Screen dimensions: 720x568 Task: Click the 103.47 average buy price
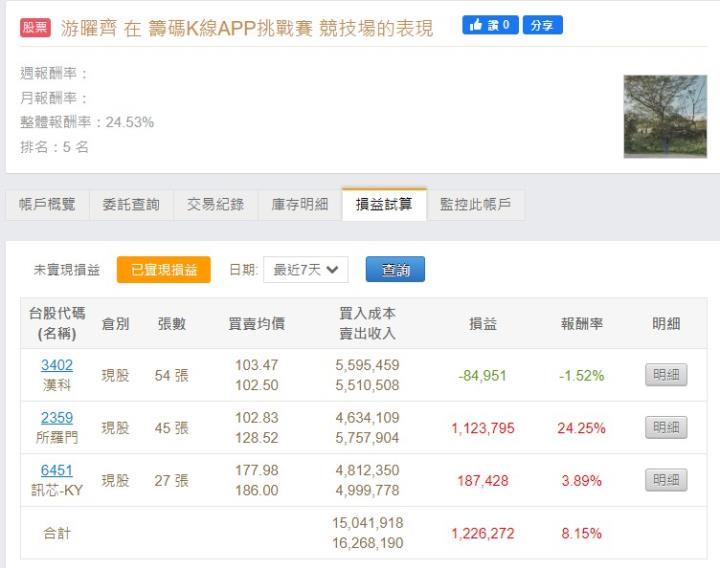click(x=257, y=365)
